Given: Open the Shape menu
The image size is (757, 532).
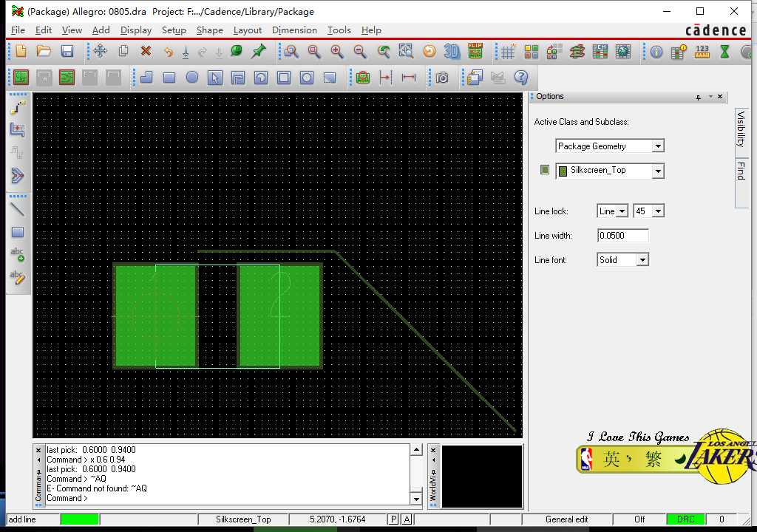Looking at the screenshot, I should point(209,30).
